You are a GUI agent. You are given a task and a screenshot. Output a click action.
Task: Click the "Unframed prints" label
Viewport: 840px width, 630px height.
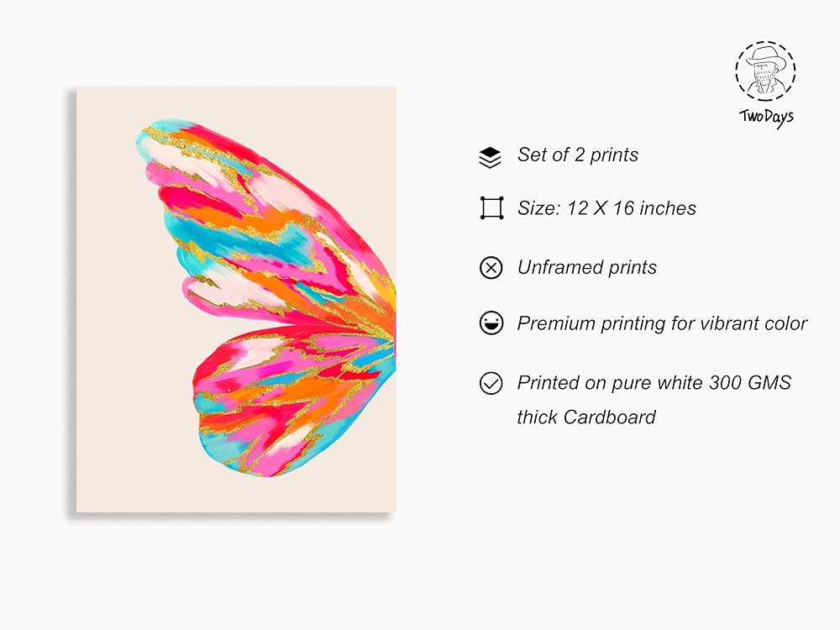587,268
